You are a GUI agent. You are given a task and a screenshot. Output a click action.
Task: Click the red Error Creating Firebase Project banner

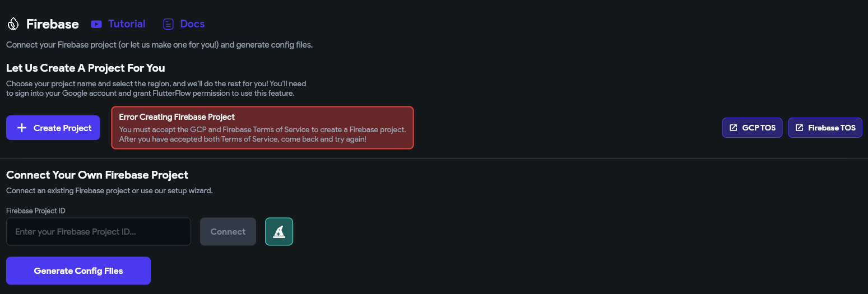point(262,128)
